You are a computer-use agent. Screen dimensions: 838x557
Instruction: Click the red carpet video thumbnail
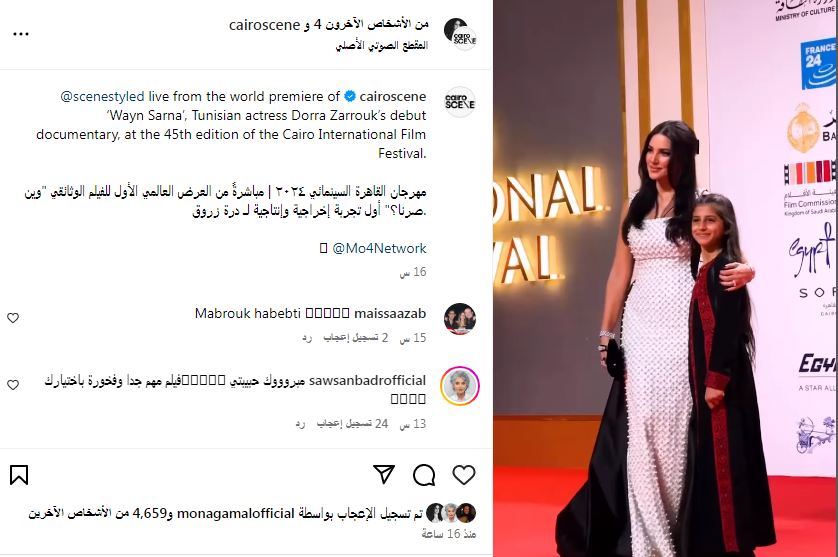[665, 278]
